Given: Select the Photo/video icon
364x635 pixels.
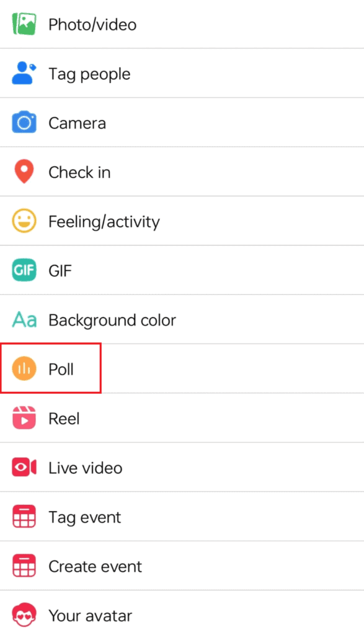Looking at the screenshot, I should click(x=24, y=25).
